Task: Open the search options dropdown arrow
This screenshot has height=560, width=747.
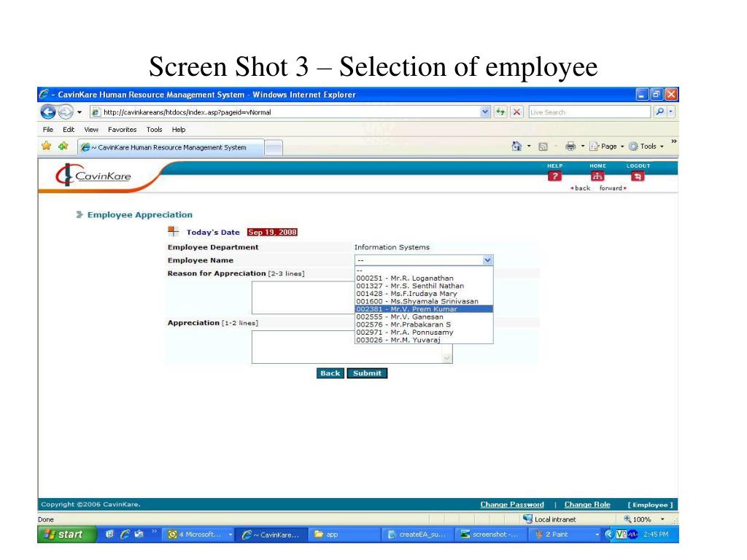Action: [671, 112]
